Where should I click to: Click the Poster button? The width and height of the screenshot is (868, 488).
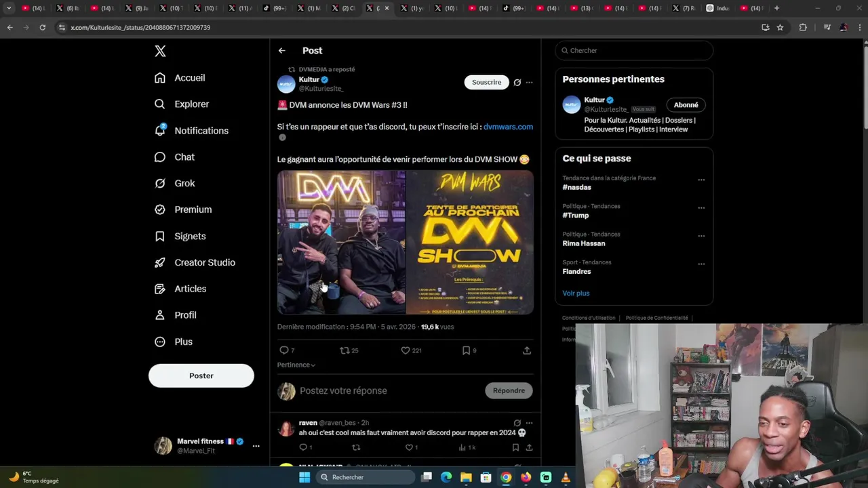click(x=201, y=375)
